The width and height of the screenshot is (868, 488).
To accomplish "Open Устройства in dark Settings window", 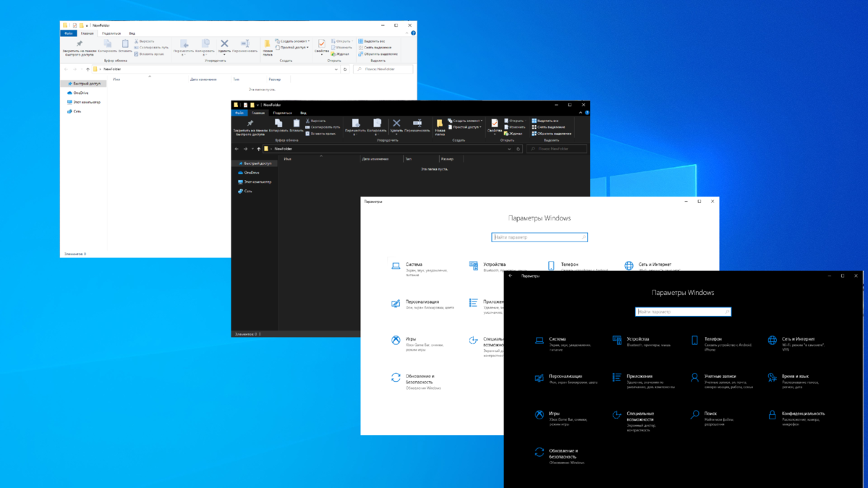I will tap(642, 341).
